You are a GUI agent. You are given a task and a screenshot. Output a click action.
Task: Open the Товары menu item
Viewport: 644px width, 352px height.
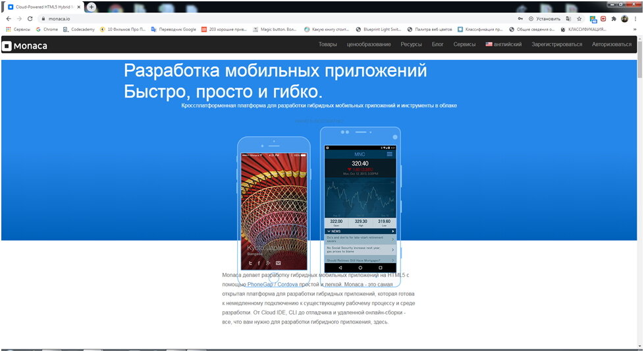click(328, 44)
